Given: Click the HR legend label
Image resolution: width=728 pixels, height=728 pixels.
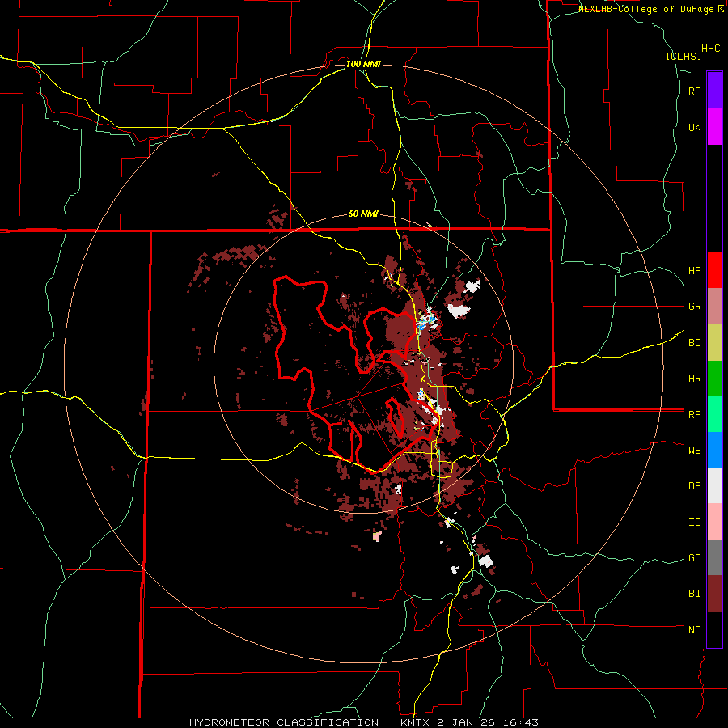Looking at the screenshot, I should coord(694,379).
